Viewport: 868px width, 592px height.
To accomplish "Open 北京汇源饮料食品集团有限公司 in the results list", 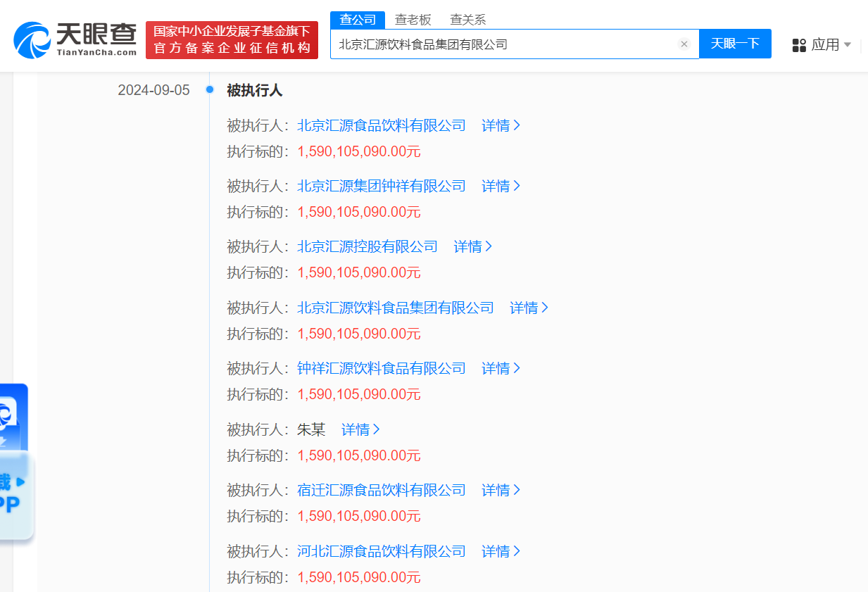I will coord(396,308).
